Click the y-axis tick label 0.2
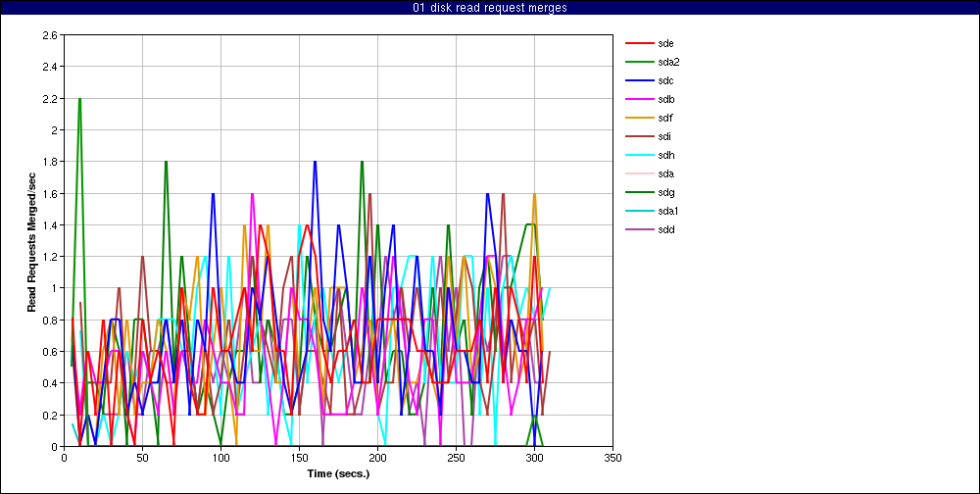The width and height of the screenshot is (980, 494). pyautogui.click(x=51, y=415)
